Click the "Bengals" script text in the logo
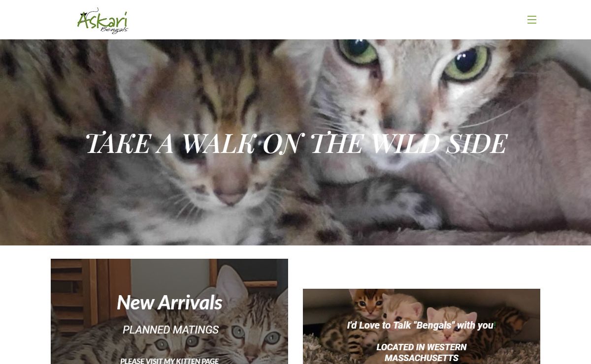This screenshot has width=591, height=364. pyautogui.click(x=114, y=30)
